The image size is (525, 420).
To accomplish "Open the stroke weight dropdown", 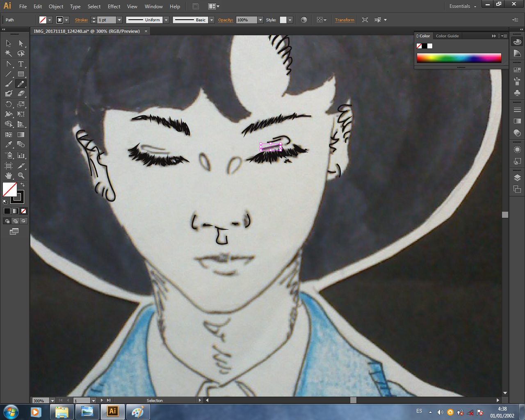I will (x=119, y=20).
